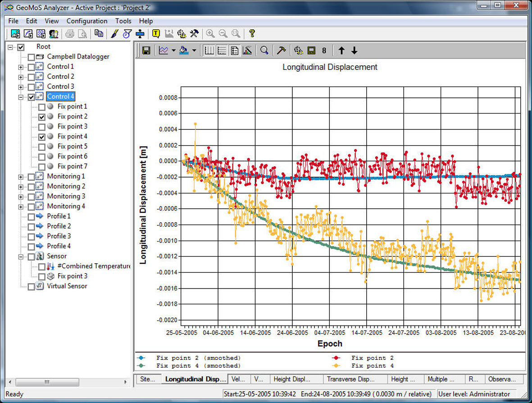532x403 pixels.
Task: Open the chart type dropdown arrow
Action: click(x=173, y=50)
